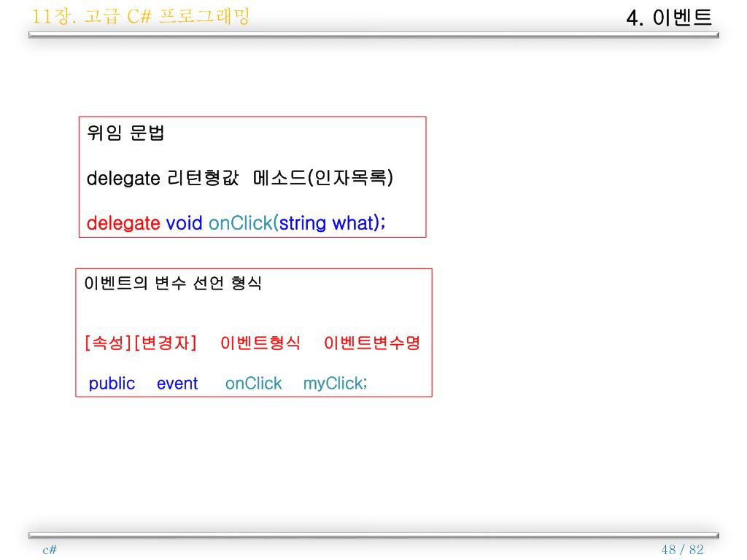Click the heading '위임 문법'

[125, 133]
